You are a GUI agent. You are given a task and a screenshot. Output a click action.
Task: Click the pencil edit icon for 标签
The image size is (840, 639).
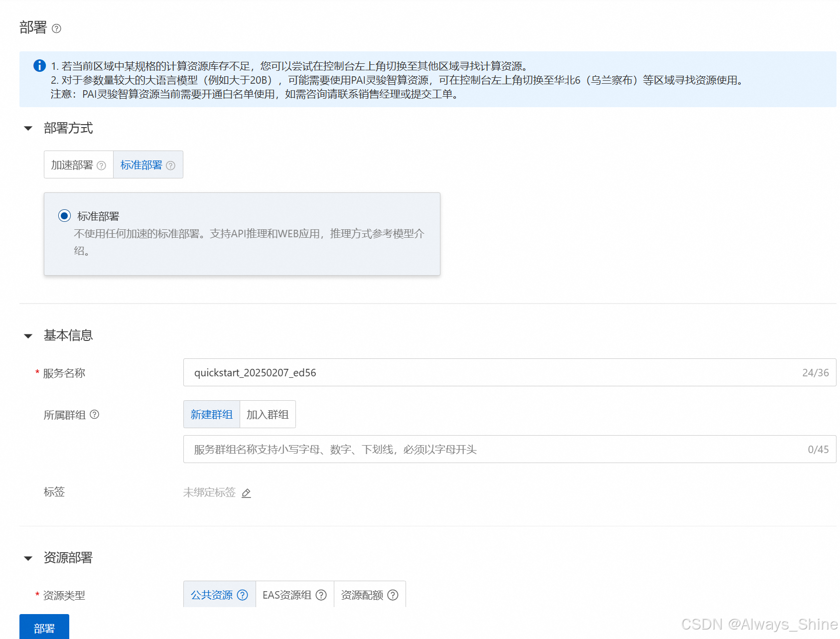(x=246, y=493)
